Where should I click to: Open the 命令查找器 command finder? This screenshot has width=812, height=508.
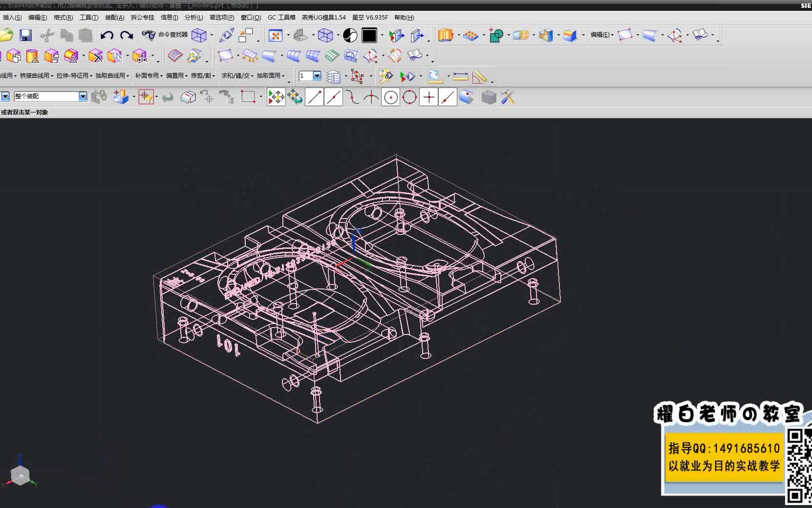tap(165, 35)
